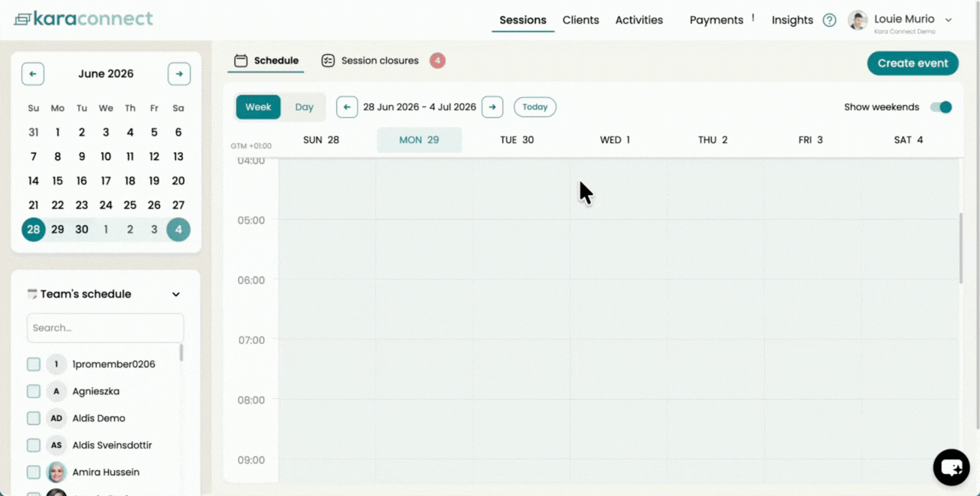Click the SUN 28 column header
Viewport: 980px width, 496px height.
tap(321, 140)
